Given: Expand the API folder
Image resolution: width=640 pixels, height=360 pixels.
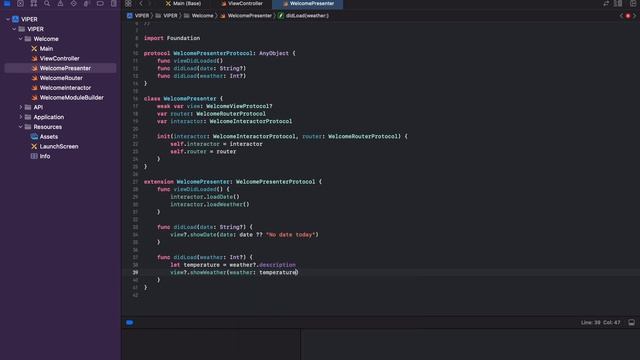Looking at the screenshot, I should [x=21, y=107].
